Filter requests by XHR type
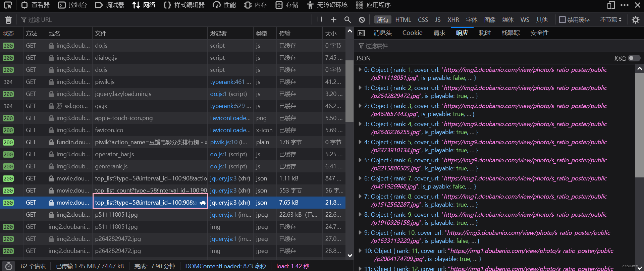Image resolution: width=644 pixels, height=271 pixels. (x=453, y=20)
